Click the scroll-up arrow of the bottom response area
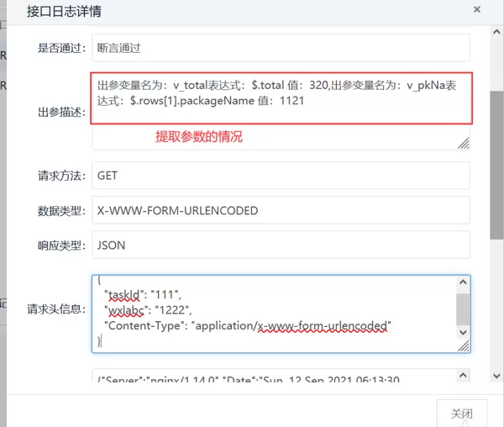504x427 pixels. pyautogui.click(x=463, y=374)
